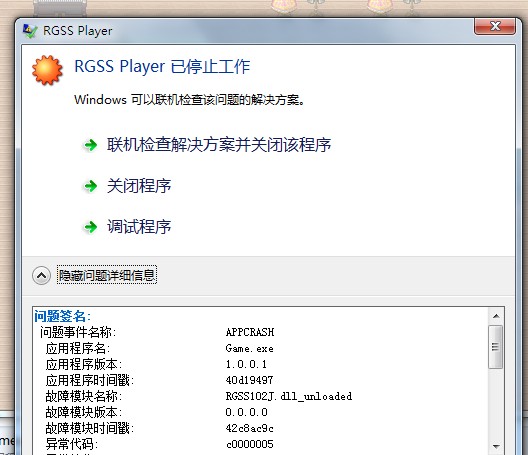
Task: Click the RGSS Player window title text
Action: [x=78, y=31]
